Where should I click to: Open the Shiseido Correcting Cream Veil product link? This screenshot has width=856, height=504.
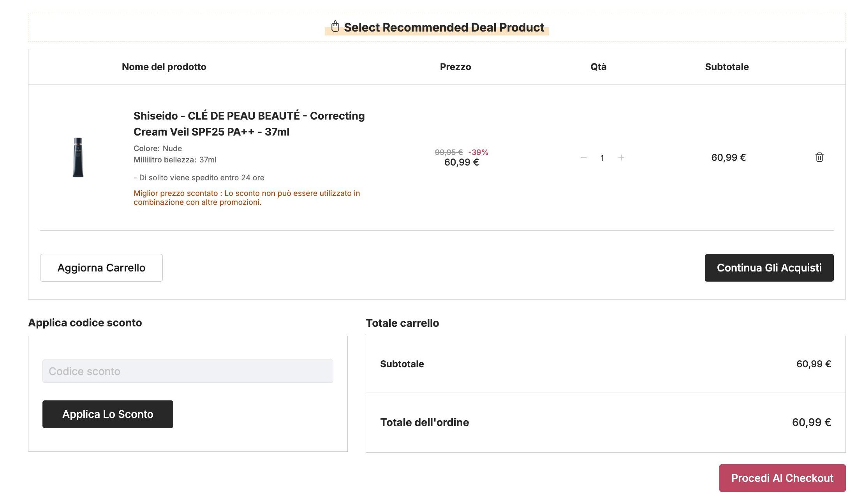(x=249, y=124)
